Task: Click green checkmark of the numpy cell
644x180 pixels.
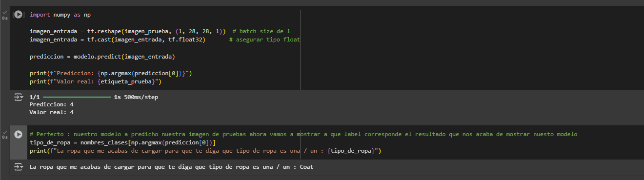Action: pos(5,12)
